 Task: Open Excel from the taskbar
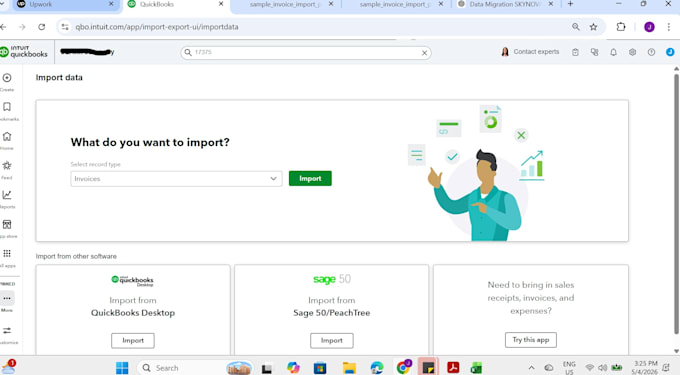[x=476, y=368]
